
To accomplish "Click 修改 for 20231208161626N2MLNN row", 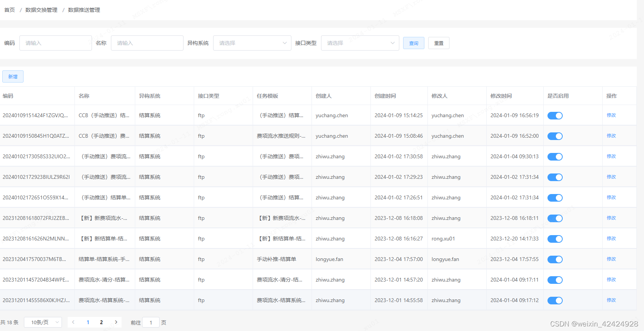I will point(611,239).
